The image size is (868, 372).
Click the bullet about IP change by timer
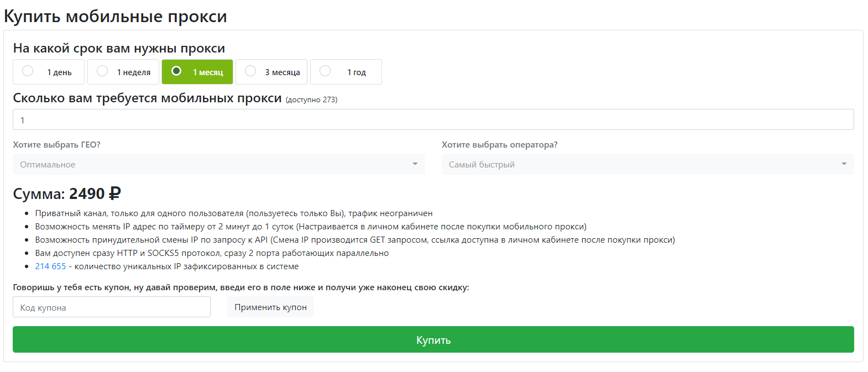[x=311, y=227]
